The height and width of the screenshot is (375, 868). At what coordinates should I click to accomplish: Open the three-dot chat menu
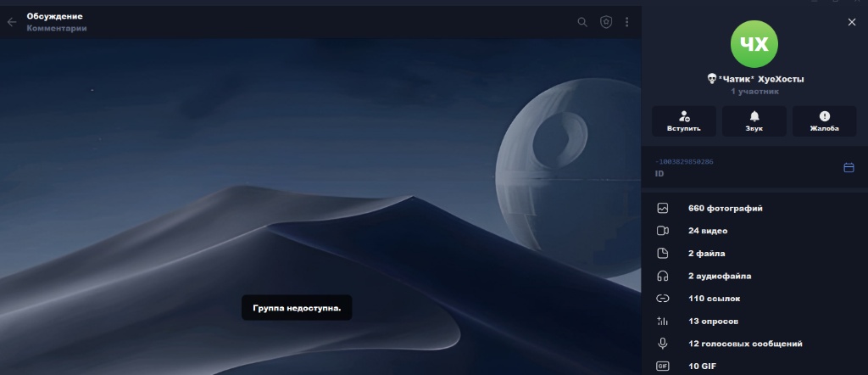[626, 22]
